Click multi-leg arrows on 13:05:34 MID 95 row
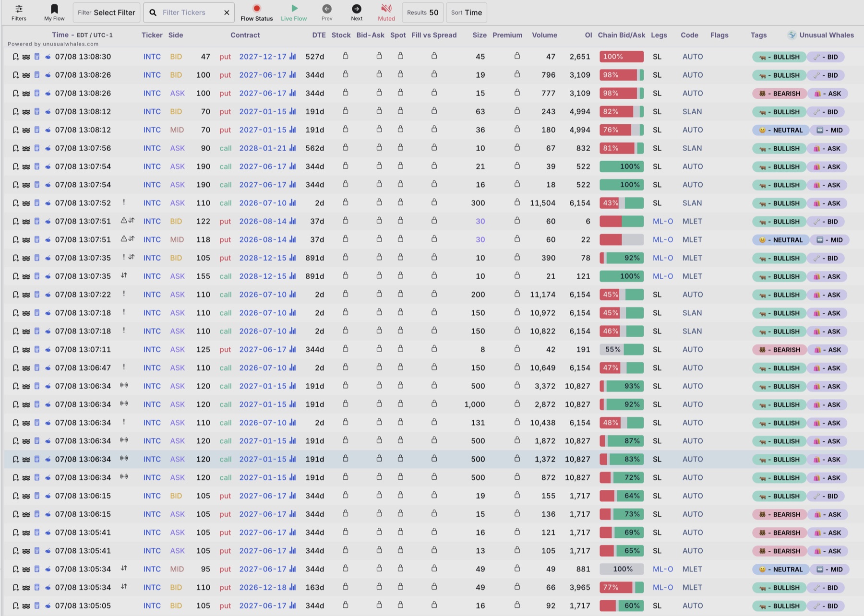864x616 pixels. pyautogui.click(x=124, y=568)
